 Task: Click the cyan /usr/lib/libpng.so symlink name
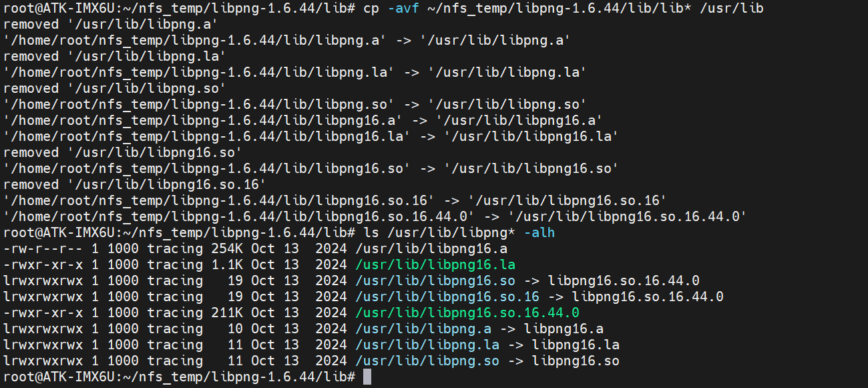(427, 361)
